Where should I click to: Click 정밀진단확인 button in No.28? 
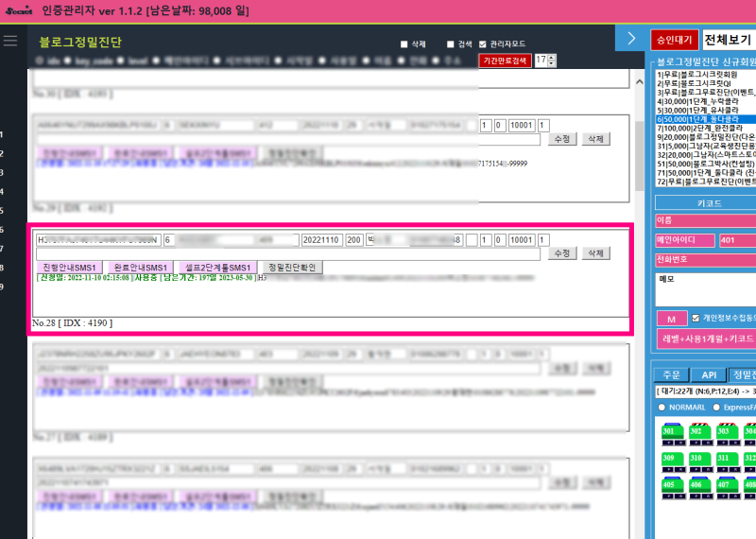pyautogui.click(x=292, y=268)
